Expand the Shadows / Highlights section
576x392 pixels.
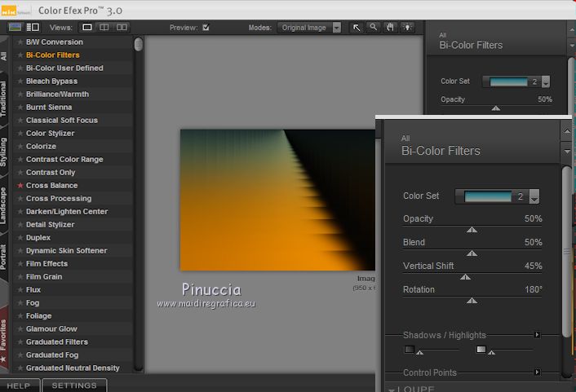[x=537, y=335]
